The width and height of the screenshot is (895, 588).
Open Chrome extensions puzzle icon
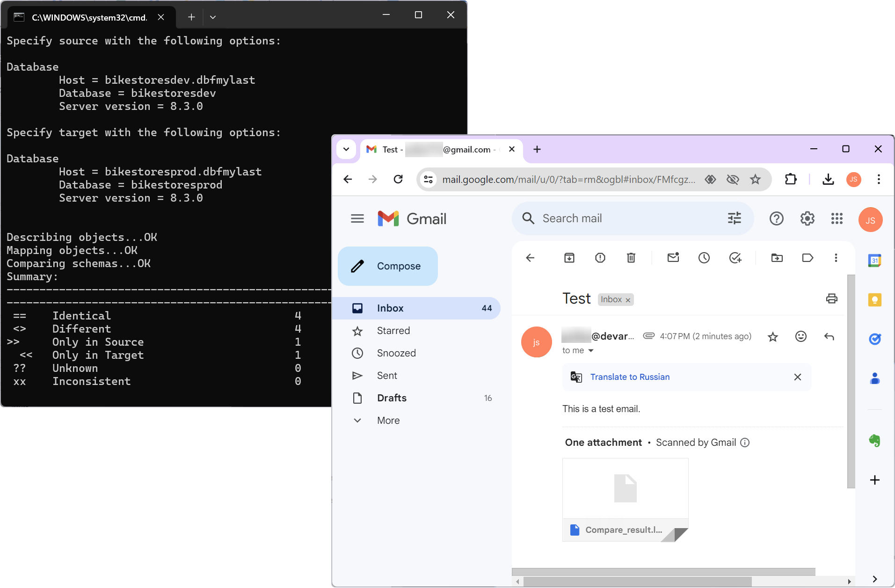click(x=791, y=179)
